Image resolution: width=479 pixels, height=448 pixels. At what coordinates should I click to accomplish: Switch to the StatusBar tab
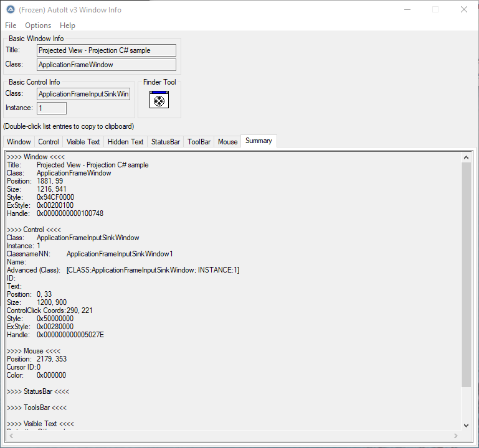[166, 142]
